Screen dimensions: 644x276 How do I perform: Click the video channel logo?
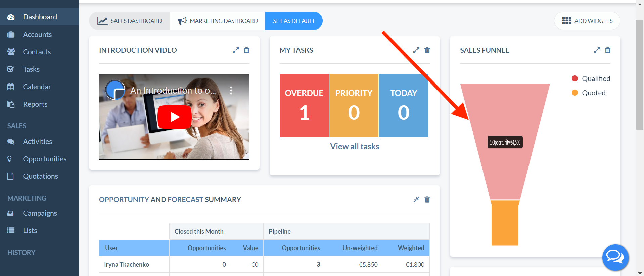[x=115, y=90]
